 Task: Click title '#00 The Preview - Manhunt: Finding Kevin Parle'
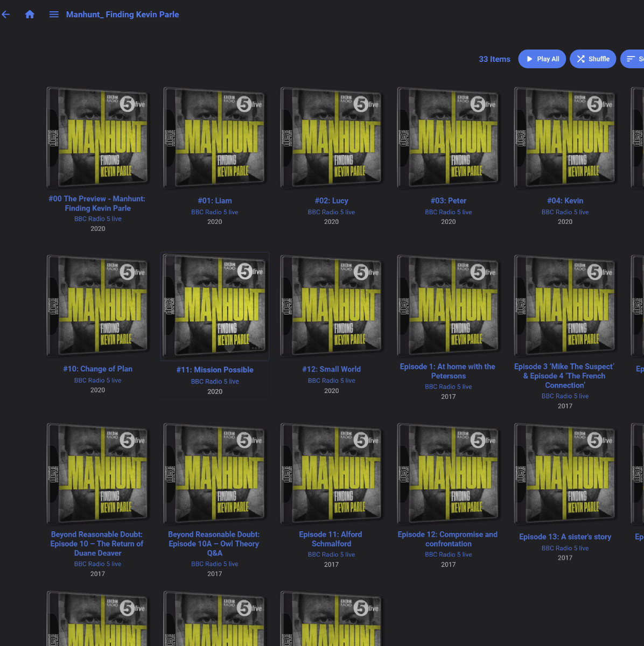coord(97,203)
